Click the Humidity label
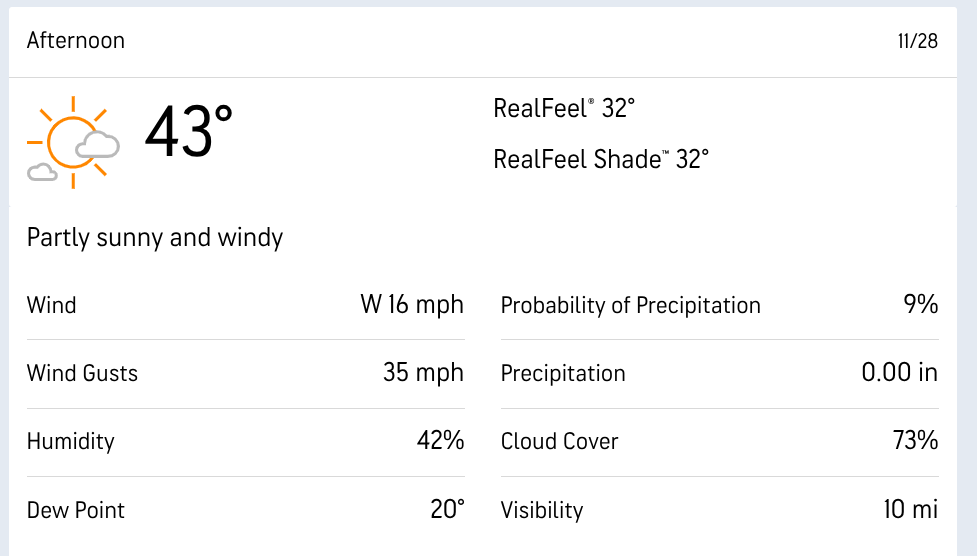Image resolution: width=977 pixels, height=556 pixels. coord(71,442)
